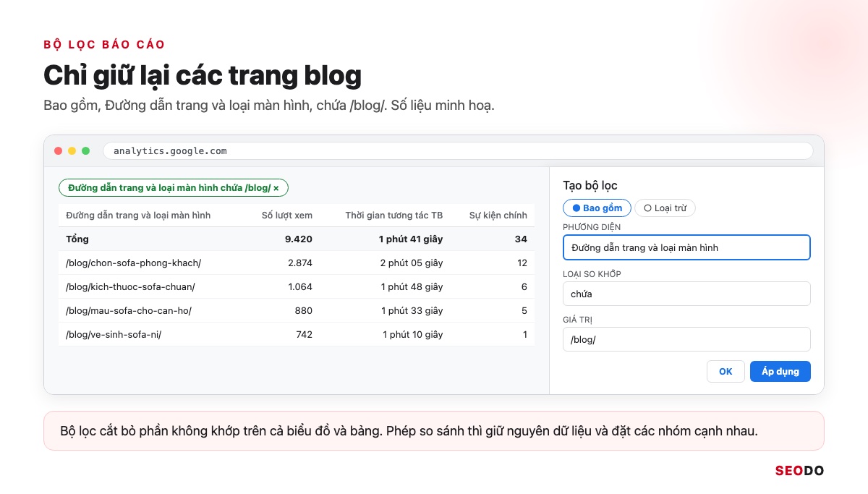Click the total views value 9.420
The height and width of the screenshot is (494, 868).
pos(299,239)
